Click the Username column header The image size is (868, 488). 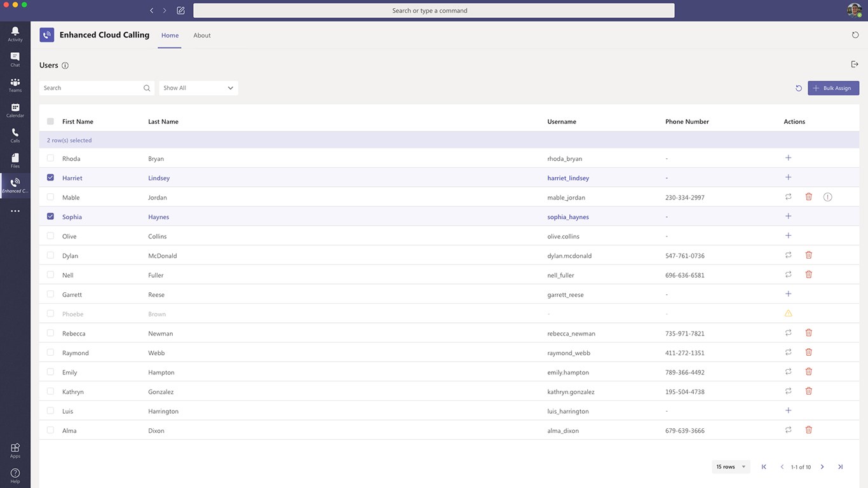tap(562, 121)
